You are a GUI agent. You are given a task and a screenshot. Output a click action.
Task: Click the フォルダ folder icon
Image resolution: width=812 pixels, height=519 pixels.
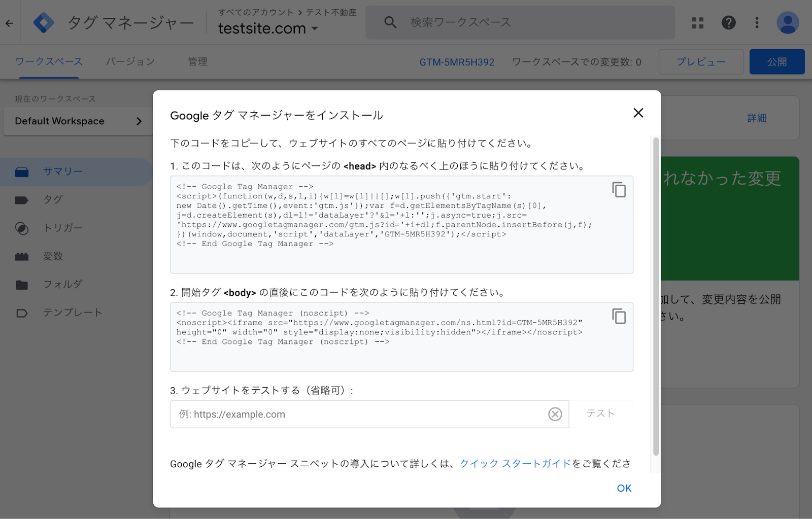(x=22, y=285)
